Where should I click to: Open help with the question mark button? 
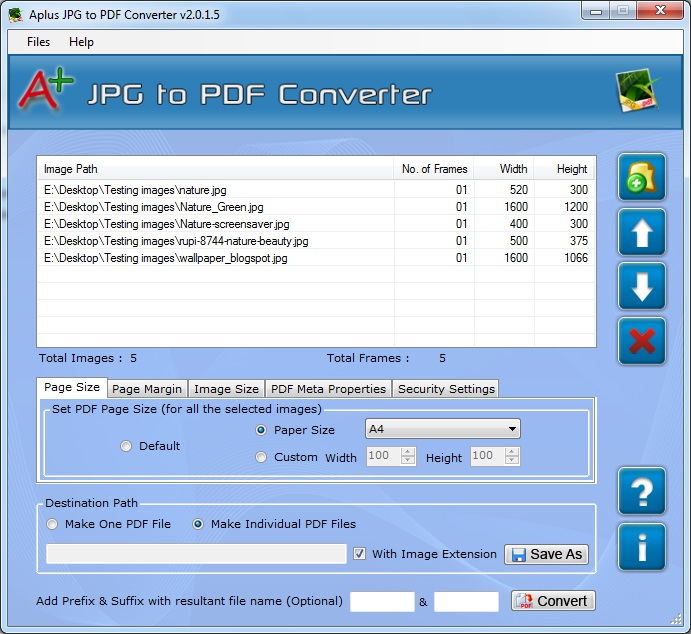pos(642,491)
